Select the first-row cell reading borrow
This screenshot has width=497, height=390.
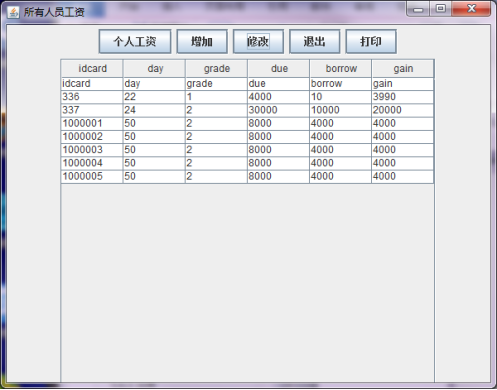(341, 84)
